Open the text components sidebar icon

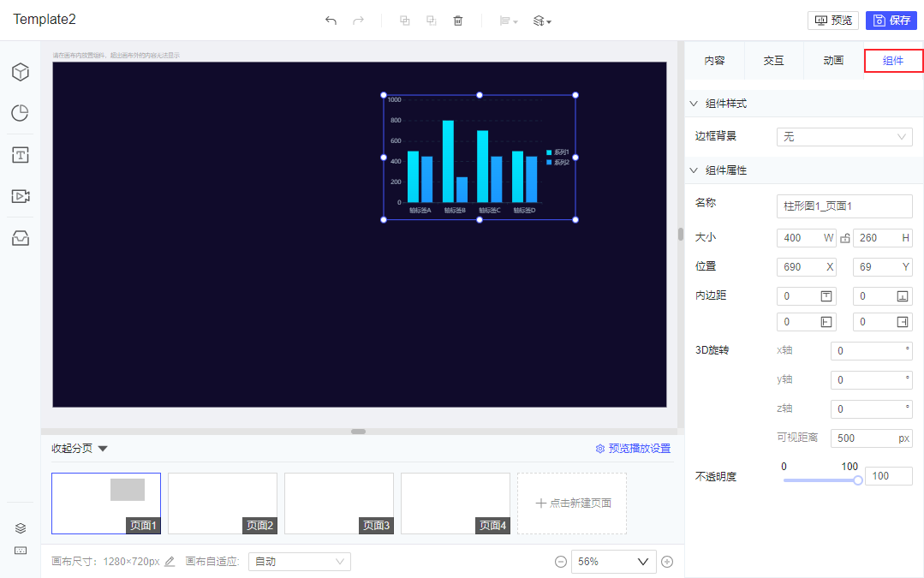(x=21, y=155)
